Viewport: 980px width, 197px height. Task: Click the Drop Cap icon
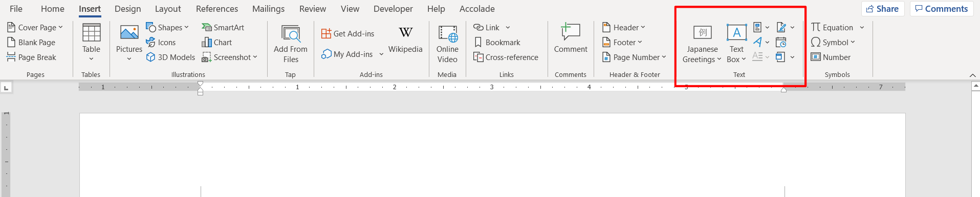757,57
